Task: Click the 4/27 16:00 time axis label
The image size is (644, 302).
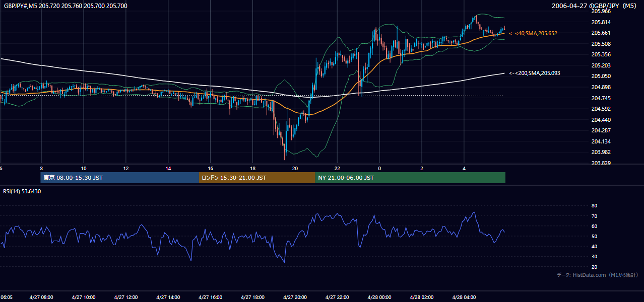Action: click(x=211, y=297)
